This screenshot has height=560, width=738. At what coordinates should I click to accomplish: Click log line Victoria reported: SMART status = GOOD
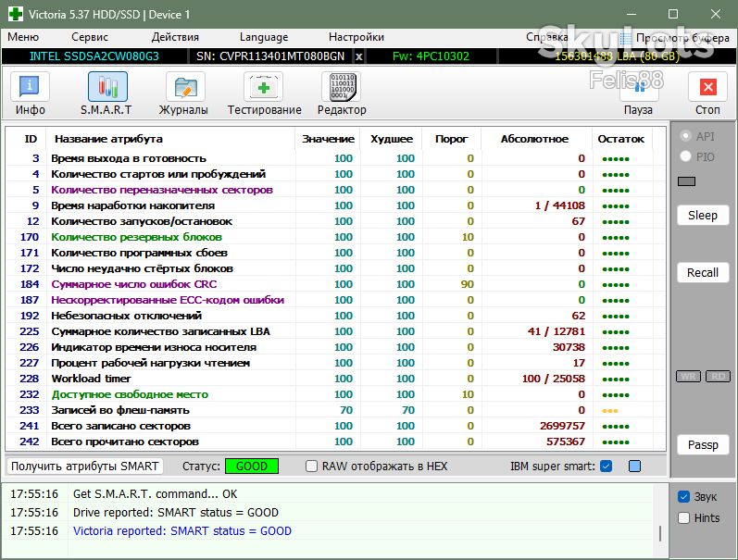182,531
